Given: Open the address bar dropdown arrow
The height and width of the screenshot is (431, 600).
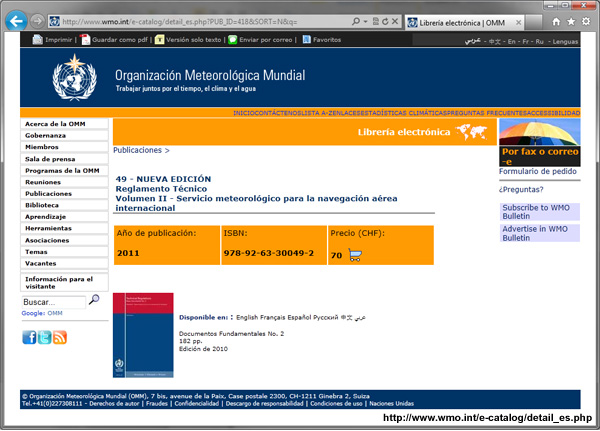Looking at the screenshot, I should 365,21.
